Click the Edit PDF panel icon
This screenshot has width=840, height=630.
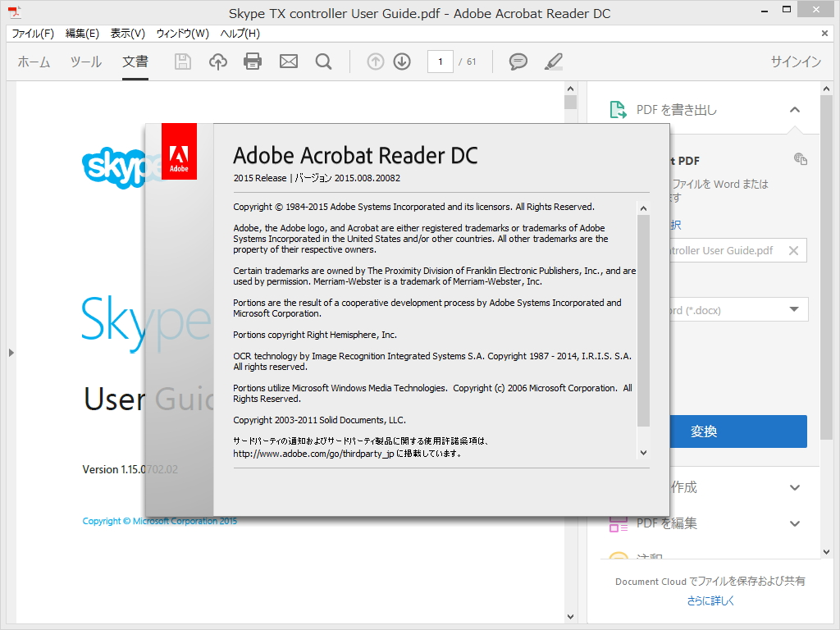619,524
